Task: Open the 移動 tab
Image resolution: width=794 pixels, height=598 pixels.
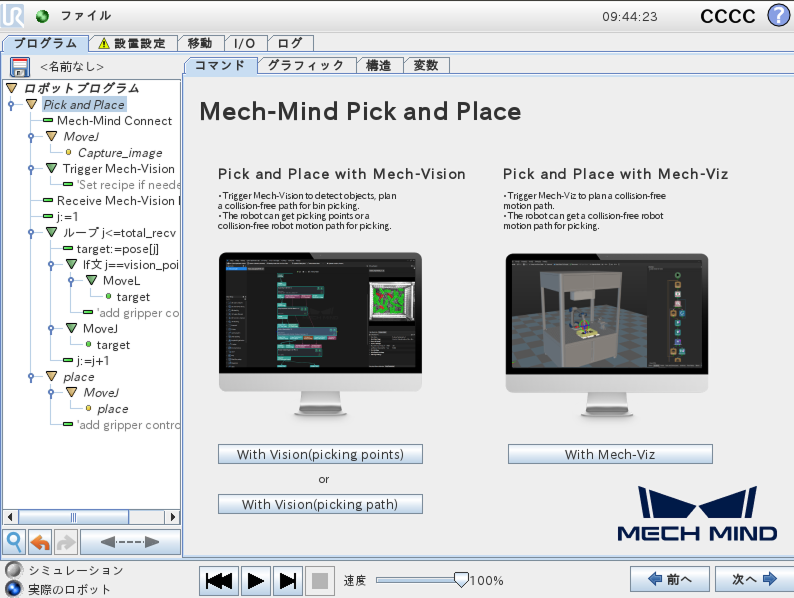Action: tap(200, 44)
